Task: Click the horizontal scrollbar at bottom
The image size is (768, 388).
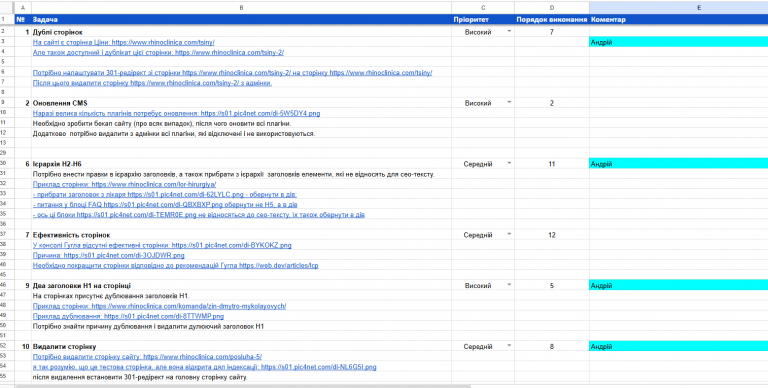Action: pos(242,386)
